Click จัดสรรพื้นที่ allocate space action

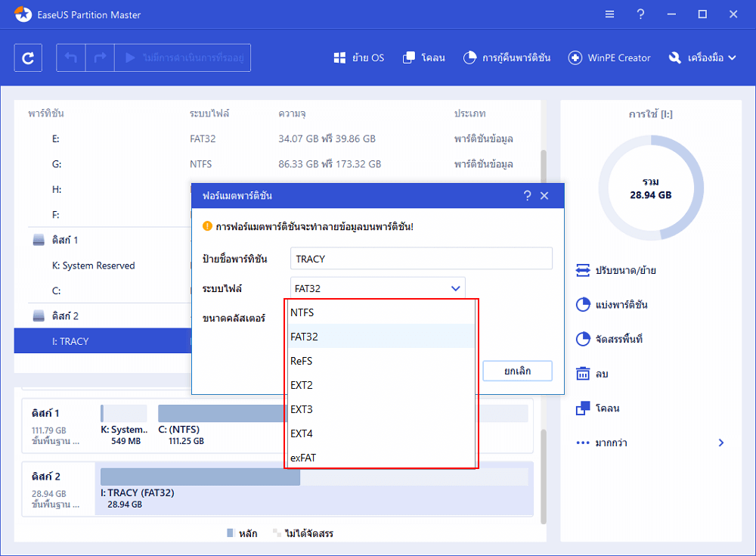[x=609, y=339]
